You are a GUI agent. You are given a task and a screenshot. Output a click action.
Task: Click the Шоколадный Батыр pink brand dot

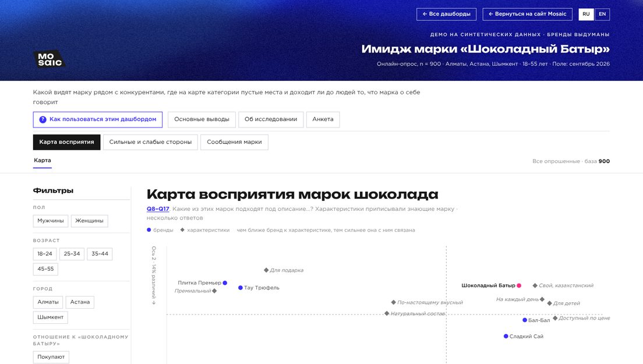pyautogui.click(x=519, y=286)
